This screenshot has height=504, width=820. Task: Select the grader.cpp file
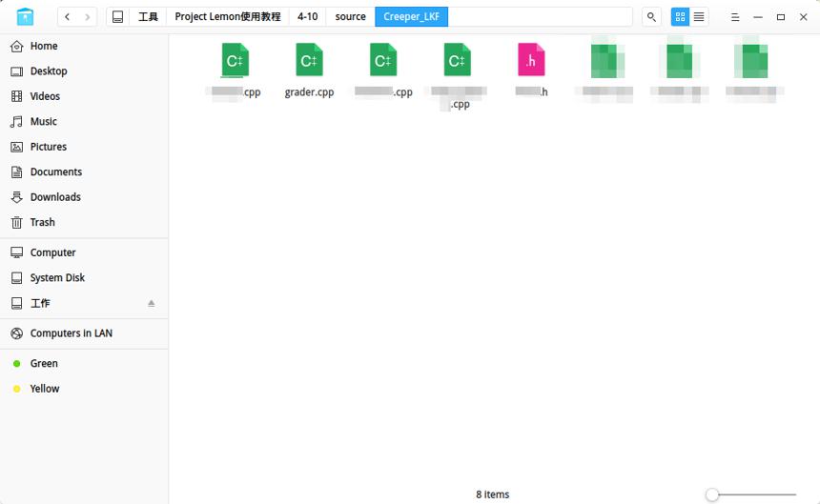point(309,71)
